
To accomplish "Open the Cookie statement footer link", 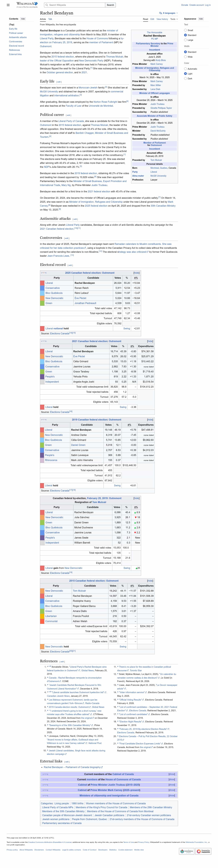I will pyautogui.click(x=125, y=850).
